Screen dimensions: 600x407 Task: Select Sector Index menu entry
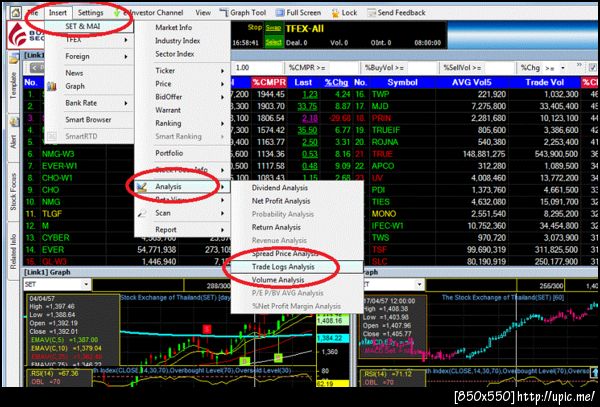pyautogui.click(x=174, y=54)
